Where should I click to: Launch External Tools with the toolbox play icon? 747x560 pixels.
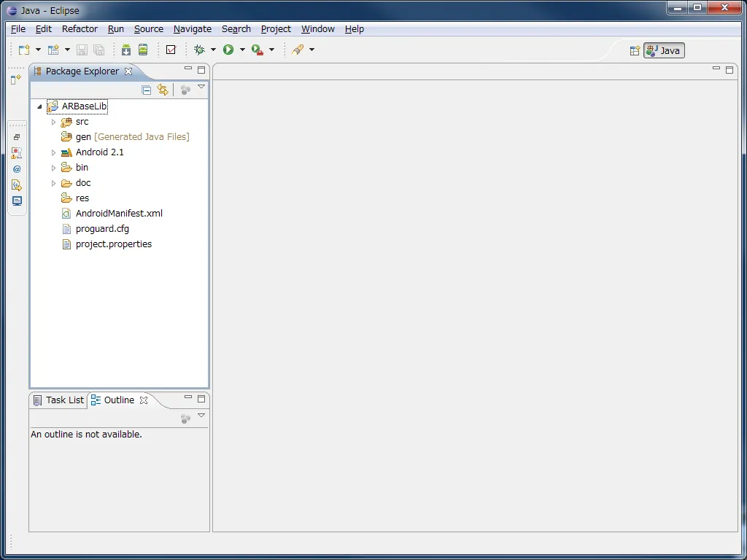point(258,50)
